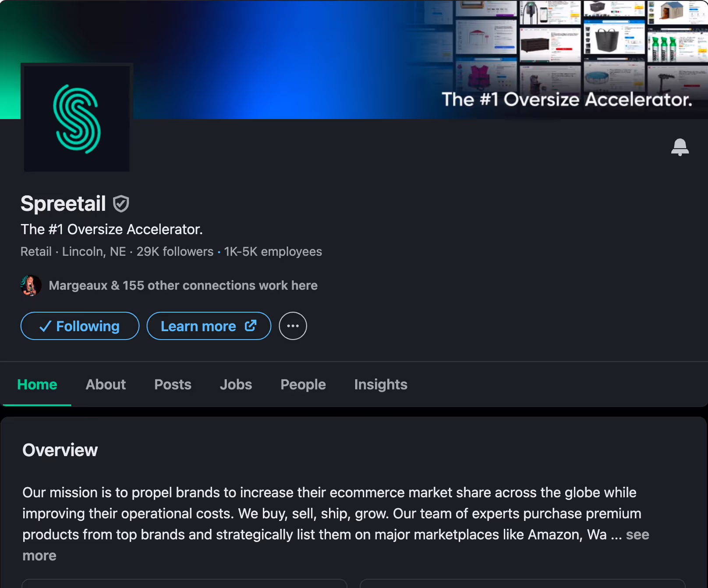
Task: Toggle the Following button to unfollow
Action: 80,326
